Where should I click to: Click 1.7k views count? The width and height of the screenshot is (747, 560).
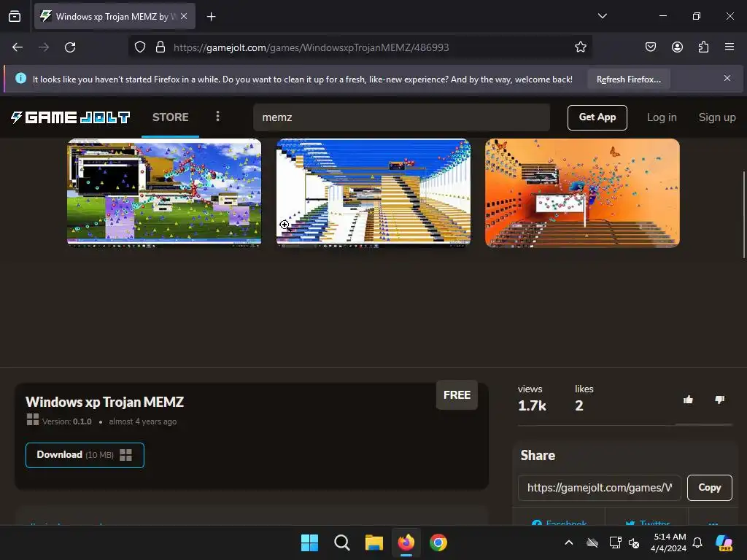pyautogui.click(x=532, y=405)
